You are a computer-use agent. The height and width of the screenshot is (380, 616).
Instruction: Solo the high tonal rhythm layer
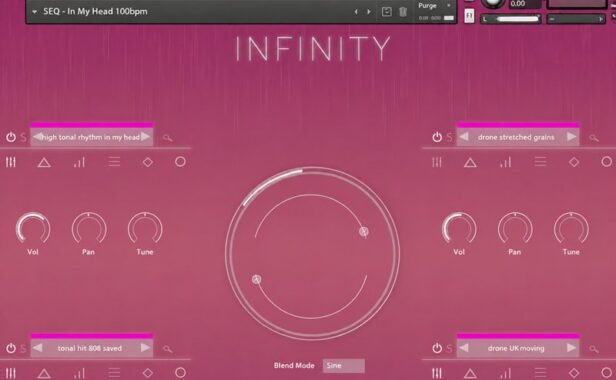[x=23, y=137]
